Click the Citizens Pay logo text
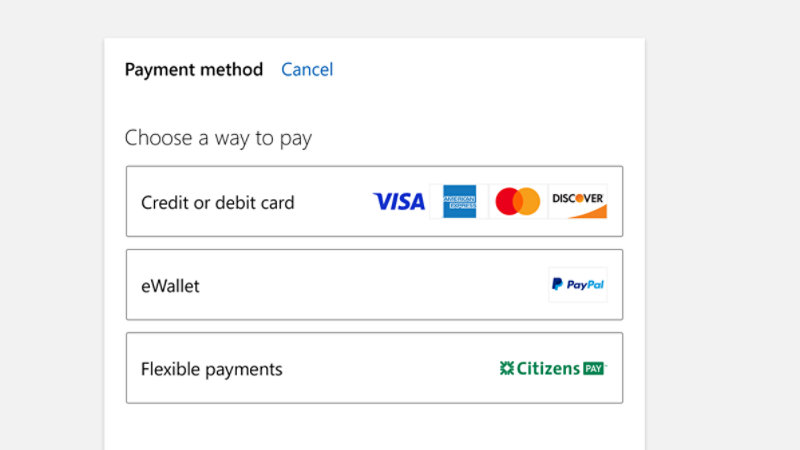The height and width of the screenshot is (450, 800). pyautogui.click(x=553, y=368)
